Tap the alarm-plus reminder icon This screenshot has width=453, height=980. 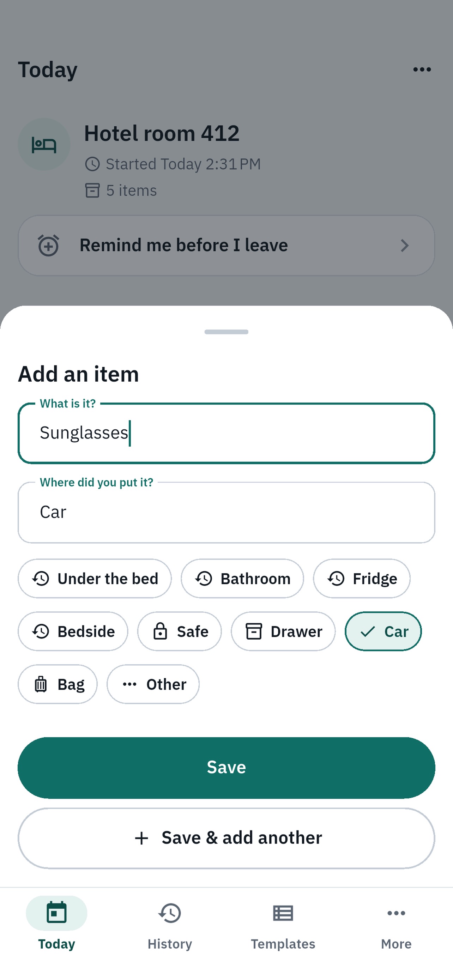(x=48, y=246)
